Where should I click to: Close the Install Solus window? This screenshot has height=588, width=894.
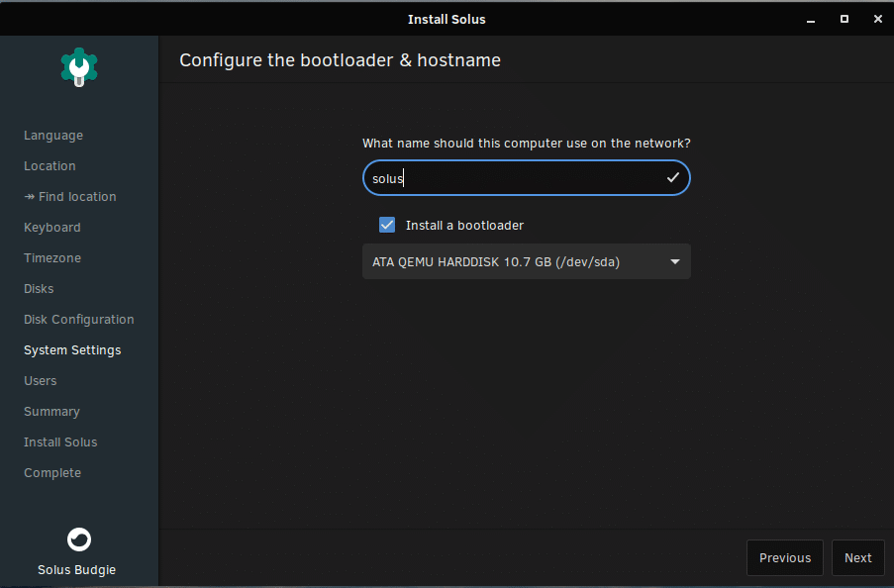[x=878, y=19]
